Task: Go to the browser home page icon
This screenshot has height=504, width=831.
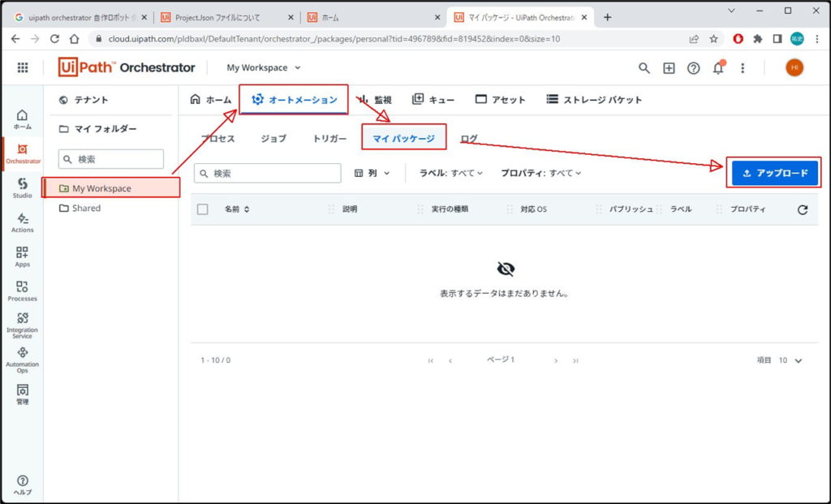Action: point(74,39)
